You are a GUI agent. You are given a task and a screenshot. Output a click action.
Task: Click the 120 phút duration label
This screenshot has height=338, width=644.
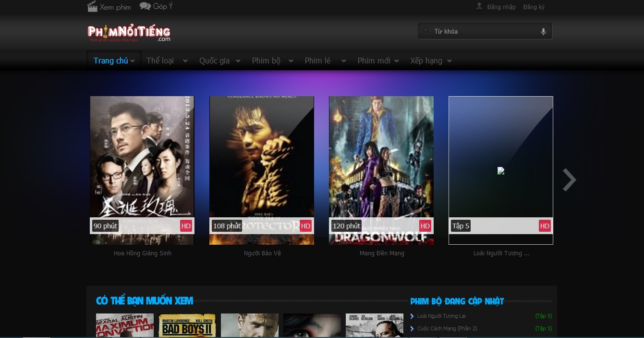346,226
